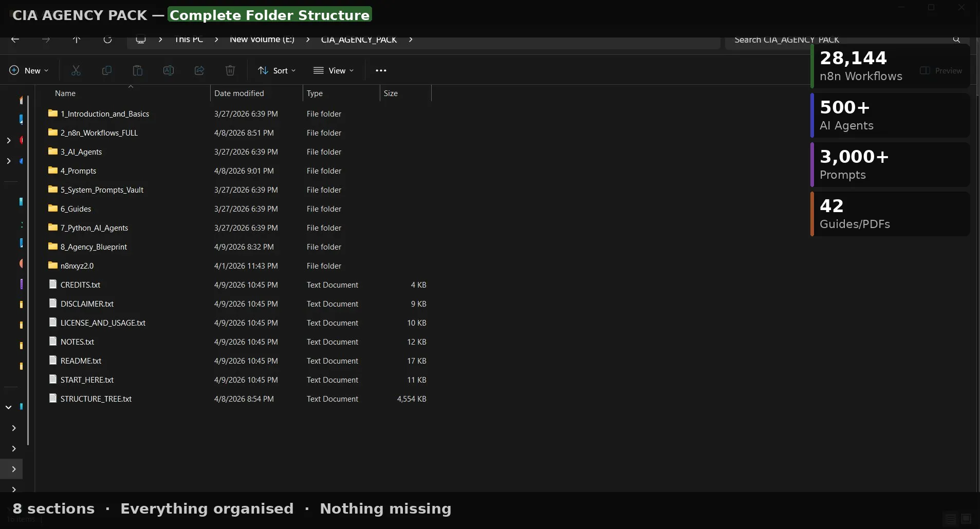Expand the chevron after New Volume (E:)

pyautogui.click(x=308, y=40)
